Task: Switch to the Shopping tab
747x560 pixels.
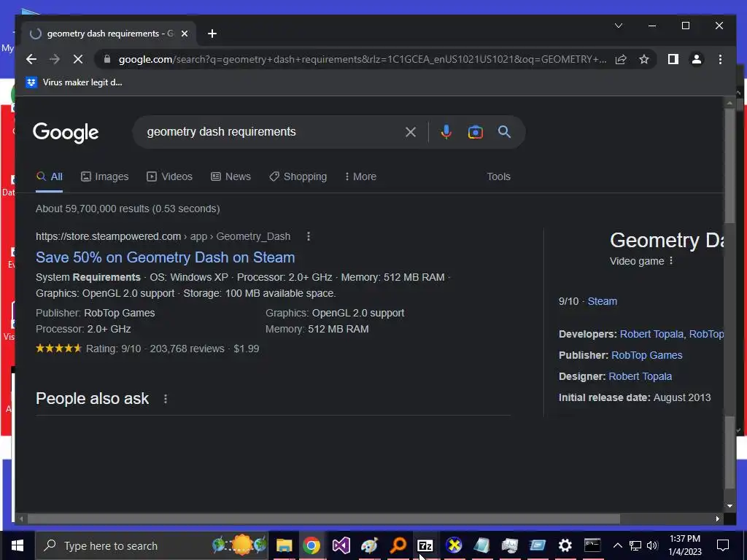Action: pyautogui.click(x=298, y=176)
